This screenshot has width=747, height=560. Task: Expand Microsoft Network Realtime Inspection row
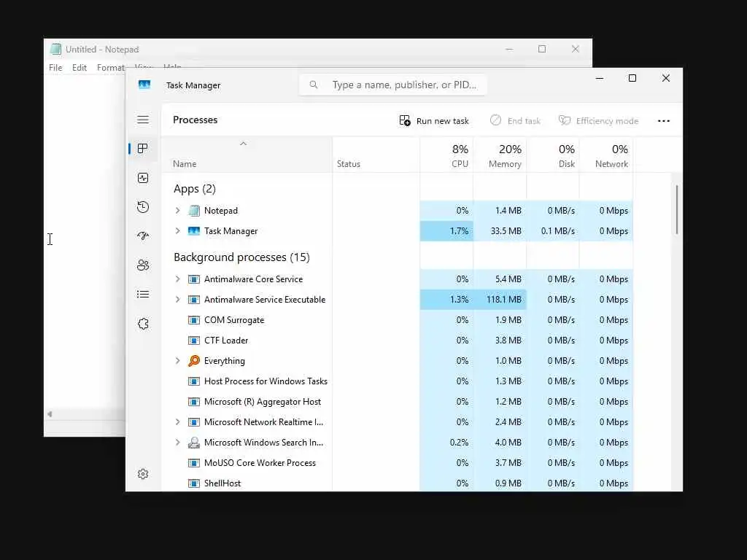coord(178,422)
